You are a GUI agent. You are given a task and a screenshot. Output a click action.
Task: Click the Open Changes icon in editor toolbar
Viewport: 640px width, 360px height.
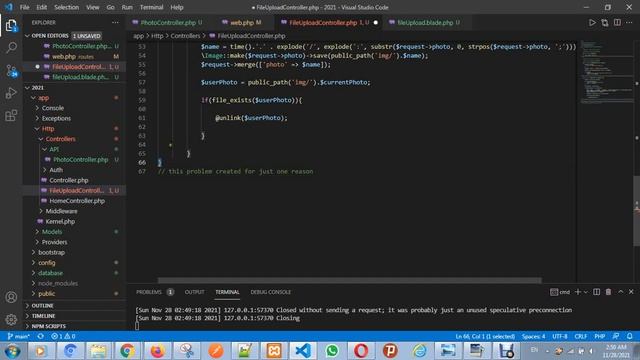604,22
